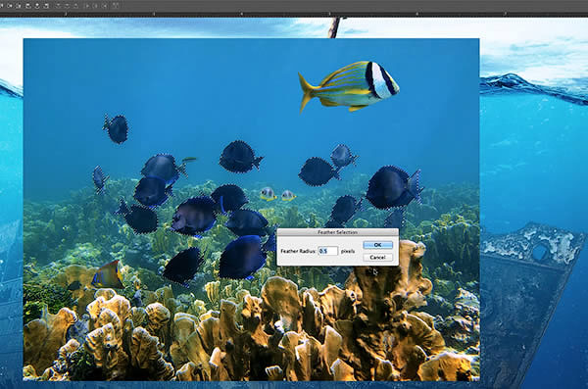The width and height of the screenshot is (588, 389).
Task: Click the Auto-Align Layers icon in options bar
Action: 116,5
